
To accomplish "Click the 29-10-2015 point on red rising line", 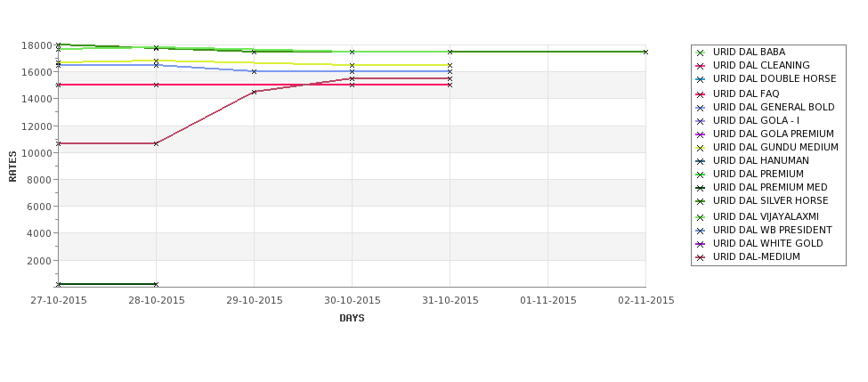I will 254,92.
